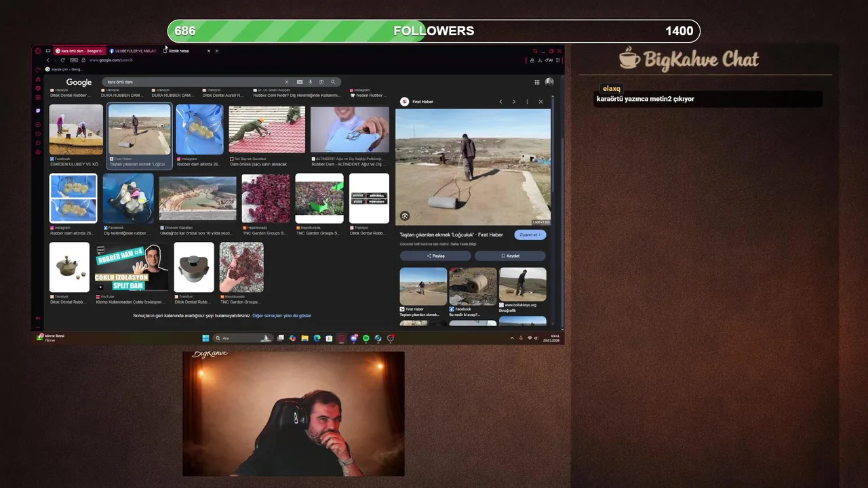Clear the search box with the X icon
This screenshot has width=868, height=488.
(286, 82)
